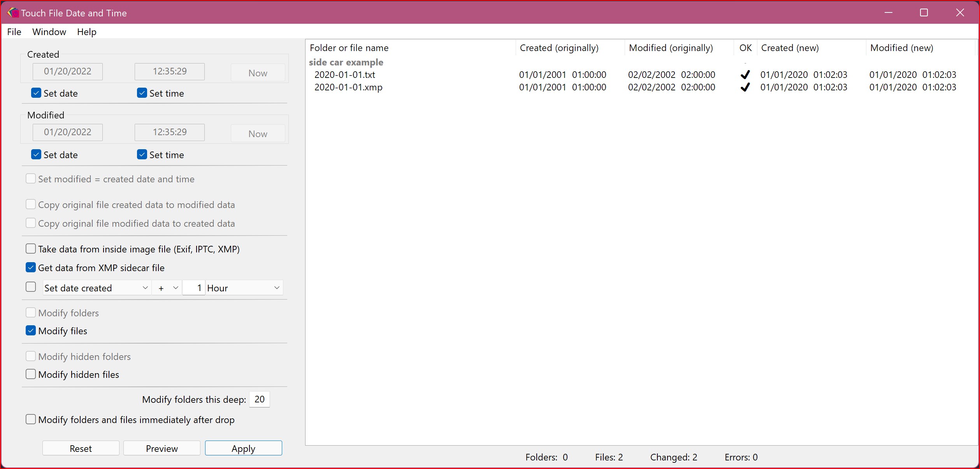980x469 pixels.
Task: Disable Set date under Created section
Action: point(36,93)
